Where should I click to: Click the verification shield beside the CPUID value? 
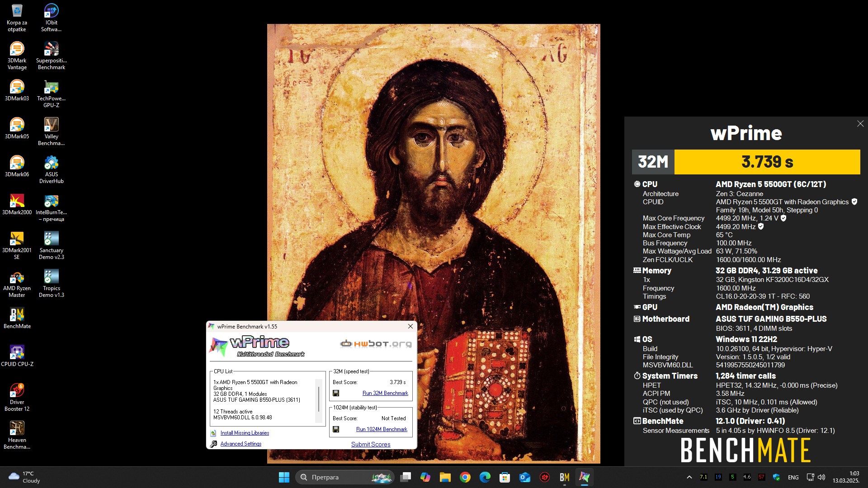854,202
